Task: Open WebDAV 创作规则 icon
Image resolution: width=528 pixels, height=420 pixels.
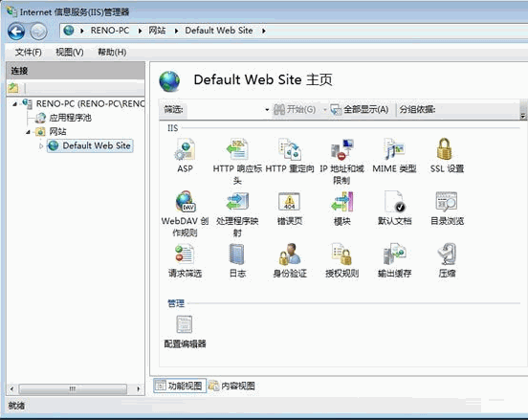Action: coord(186,202)
